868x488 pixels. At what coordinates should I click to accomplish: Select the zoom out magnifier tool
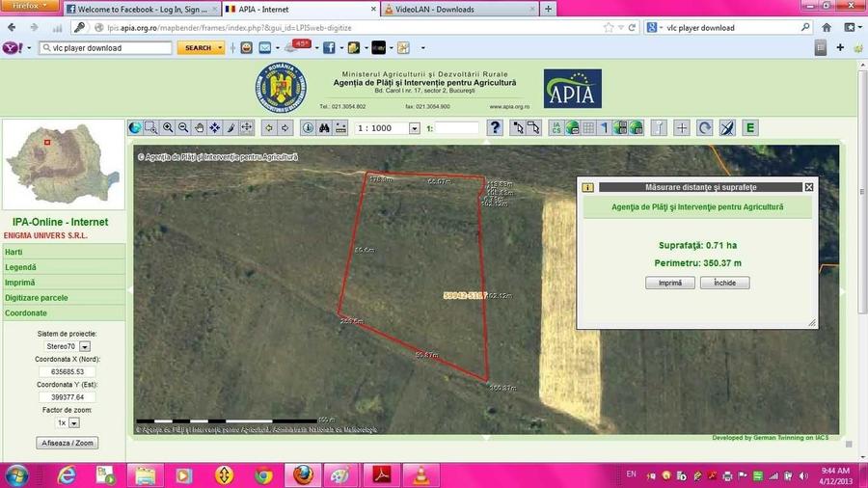[x=183, y=128]
